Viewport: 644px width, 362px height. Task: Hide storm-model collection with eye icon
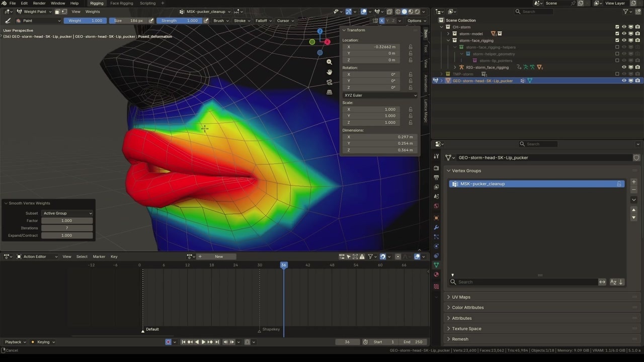(624, 34)
